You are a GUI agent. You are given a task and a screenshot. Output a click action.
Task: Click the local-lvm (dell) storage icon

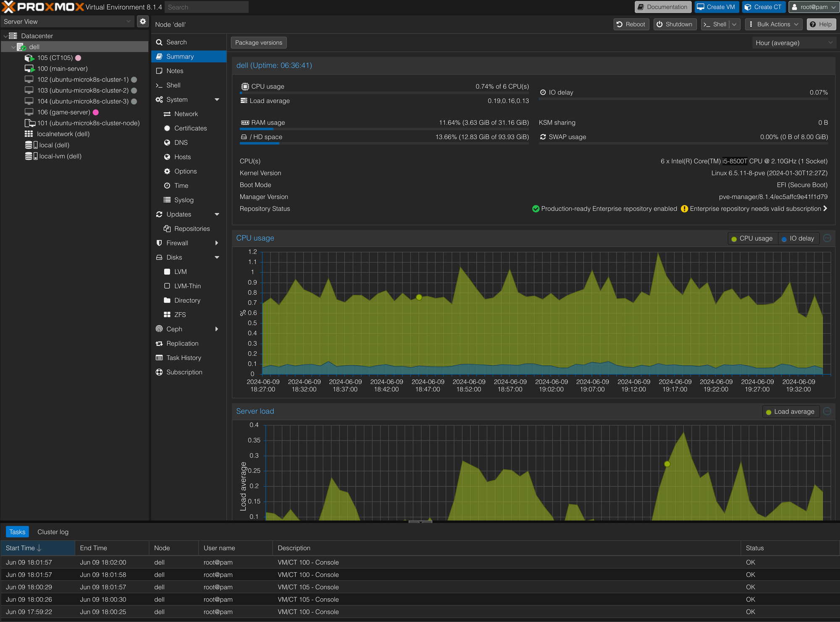click(31, 156)
